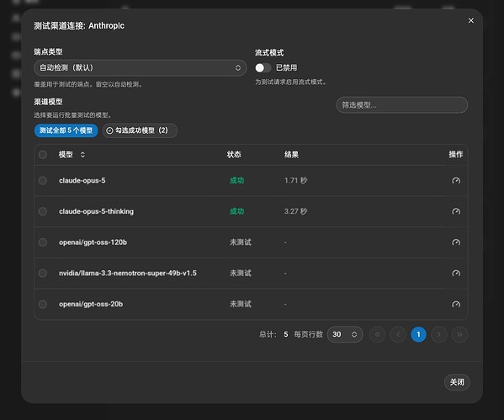Click the openai/gpt-oss-120b model name
This screenshot has height=420, width=504.
coord(93,242)
